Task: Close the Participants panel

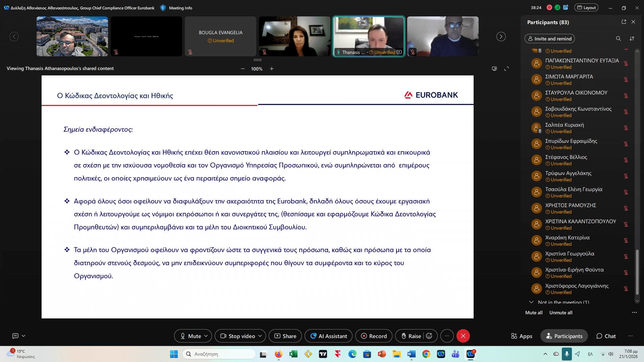Action: (633, 22)
